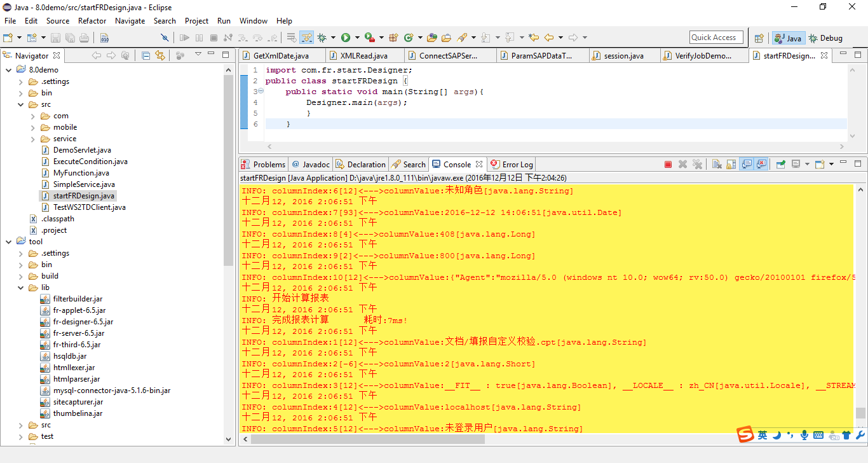The image size is (868, 463).
Task: Click the Skip All Breakpoints icon
Action: (165, 38)
